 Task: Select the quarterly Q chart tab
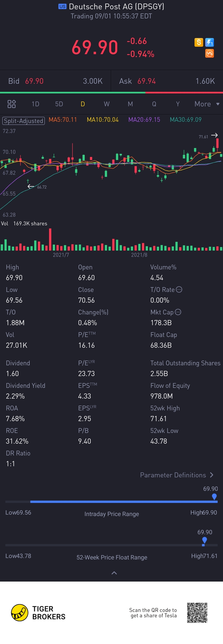coord(154,104)
